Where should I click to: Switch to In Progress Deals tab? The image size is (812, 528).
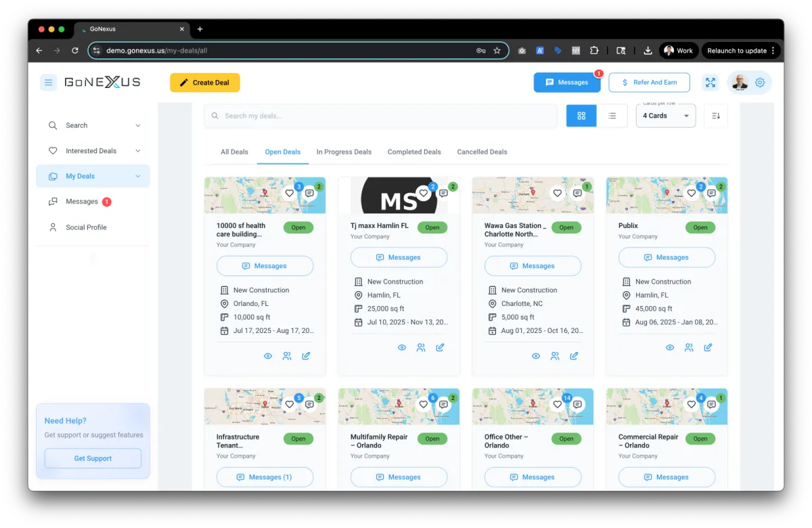click(x=344, y=152)
